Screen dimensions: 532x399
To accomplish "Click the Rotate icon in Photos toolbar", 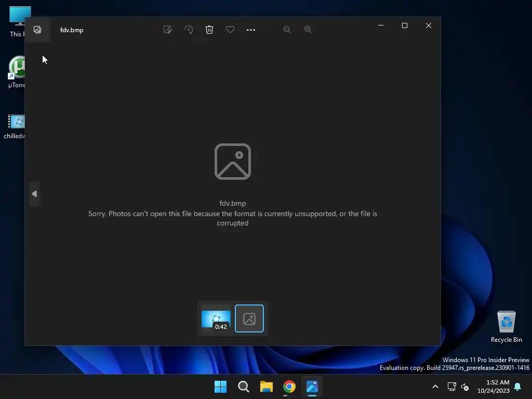I will [189, 30].
